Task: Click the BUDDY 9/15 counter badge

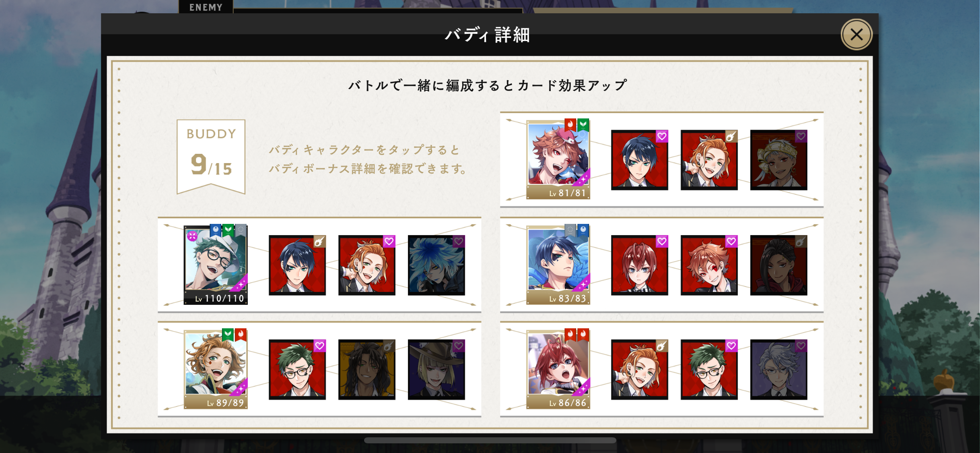Action: point(211,156)
